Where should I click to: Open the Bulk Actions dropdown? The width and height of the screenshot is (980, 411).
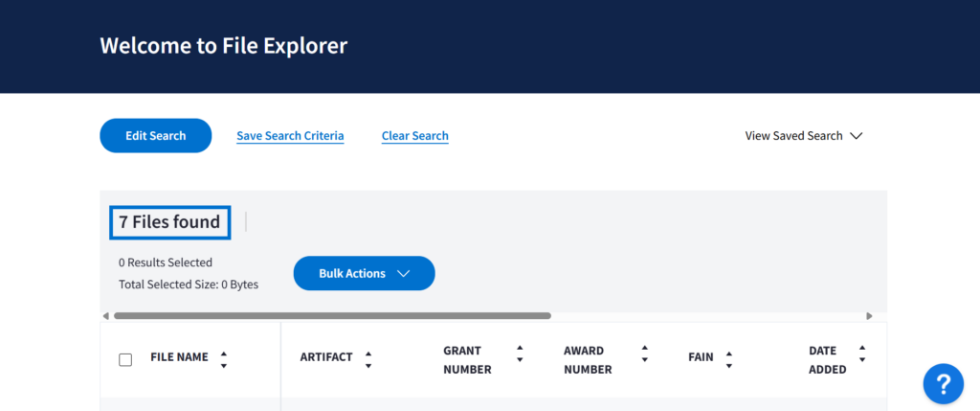(364, 273)
